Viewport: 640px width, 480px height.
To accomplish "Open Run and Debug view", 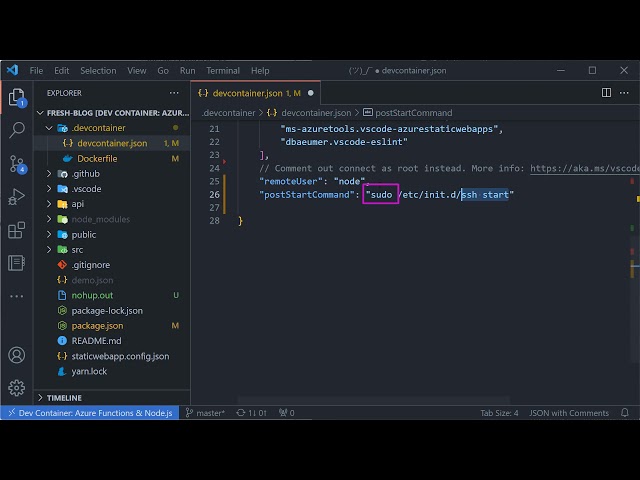I will tap(17, 197).
